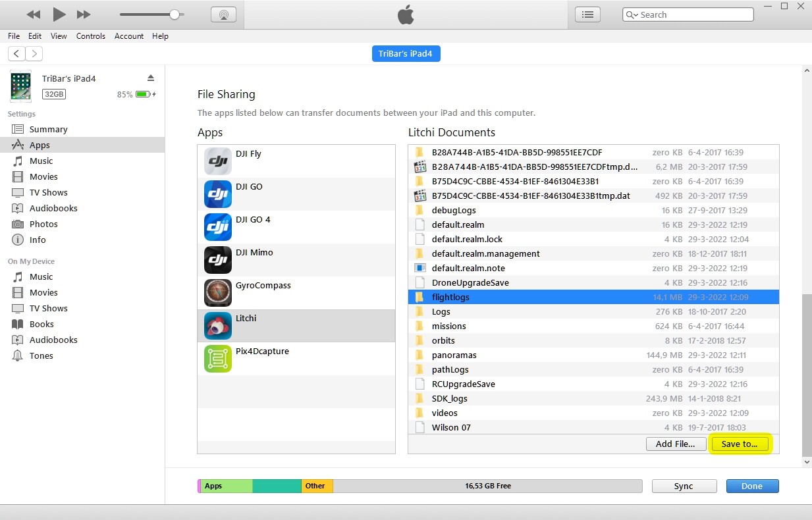Go forward with the right arrow

34,54
